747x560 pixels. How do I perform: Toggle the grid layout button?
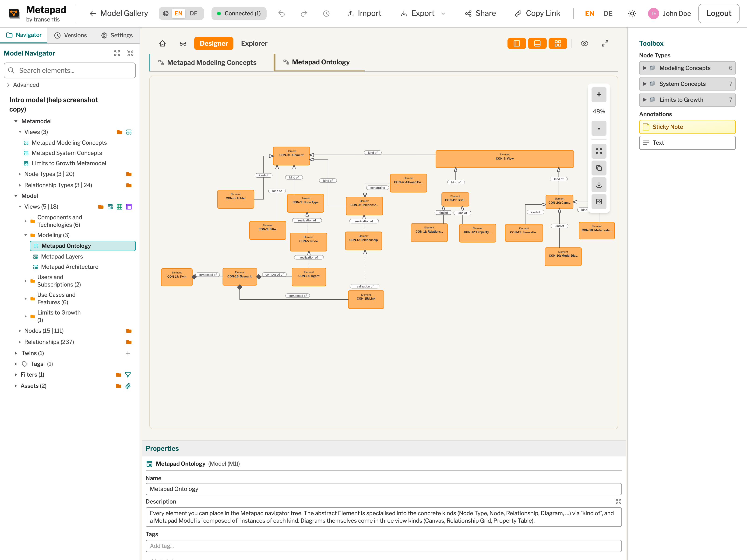click(557, 44)
